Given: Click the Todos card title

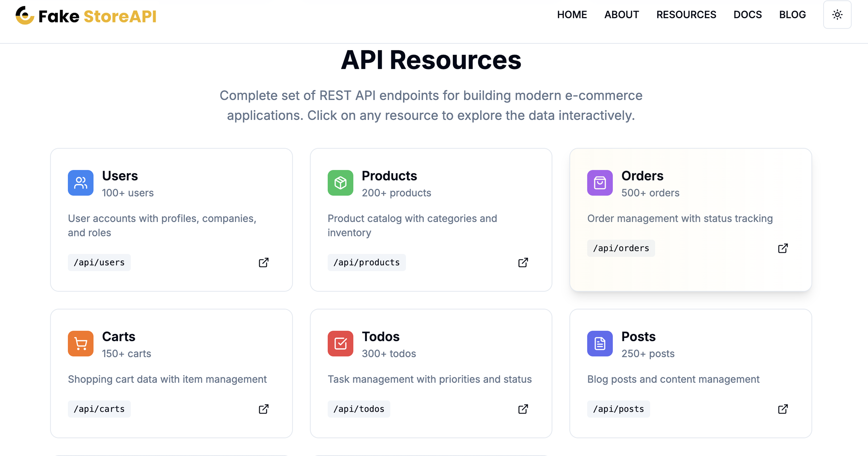Looking at the screenshot, I should click(x=380, y=336).
